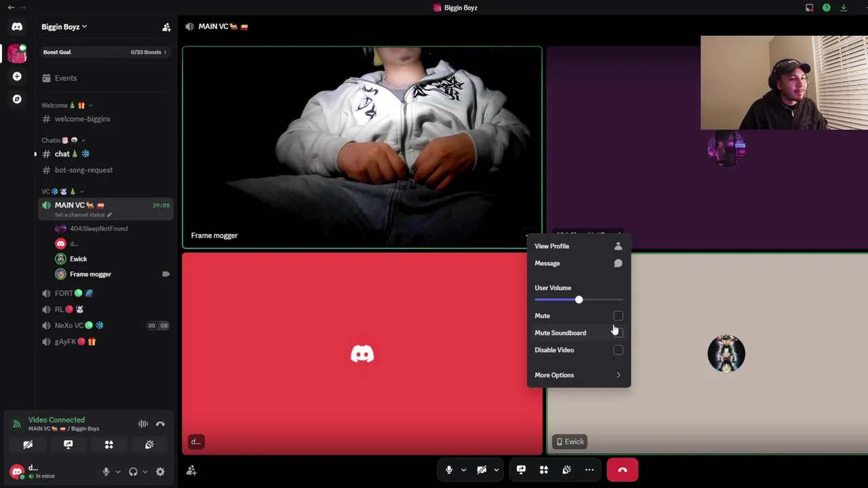This screenshot has height=488, width=868.
Task: Expand More Options submenu
Action: [x=578, y=375]
